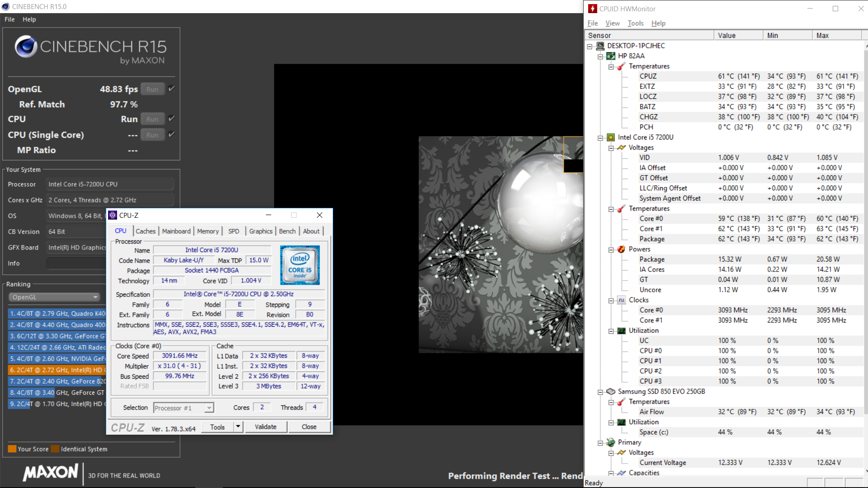Switch to the Memory tab
Image resolution: width=868 pixels, height=488 pixels.
[208, 231]
